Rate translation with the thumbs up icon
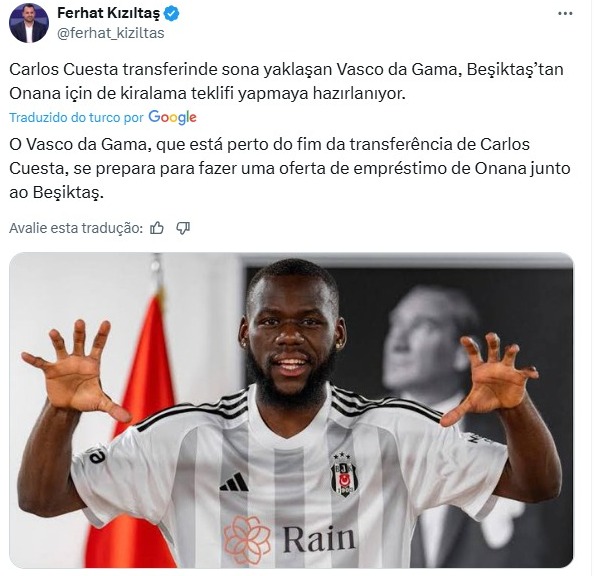Viewport: 598px width, 576px height. (157, 228)
